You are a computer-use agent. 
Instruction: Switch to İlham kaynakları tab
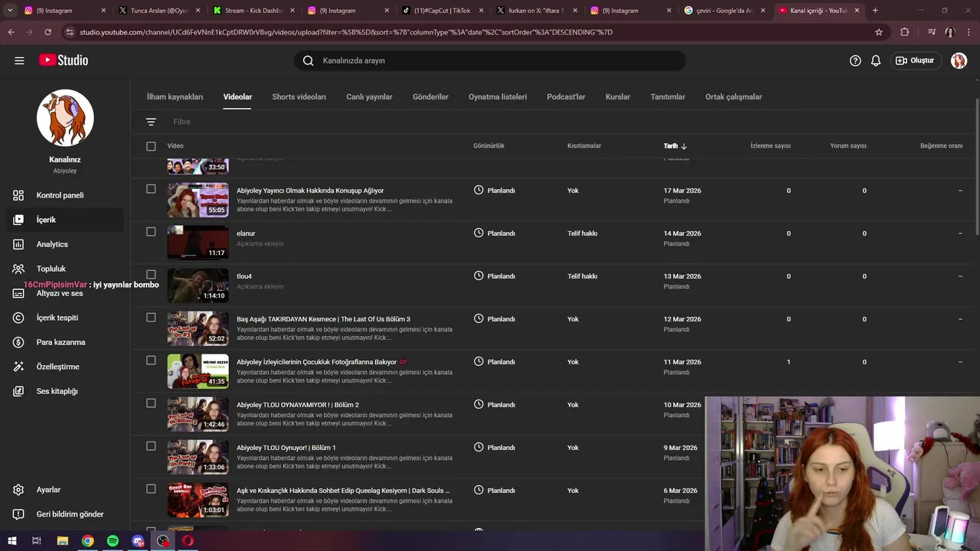[175, 97]
